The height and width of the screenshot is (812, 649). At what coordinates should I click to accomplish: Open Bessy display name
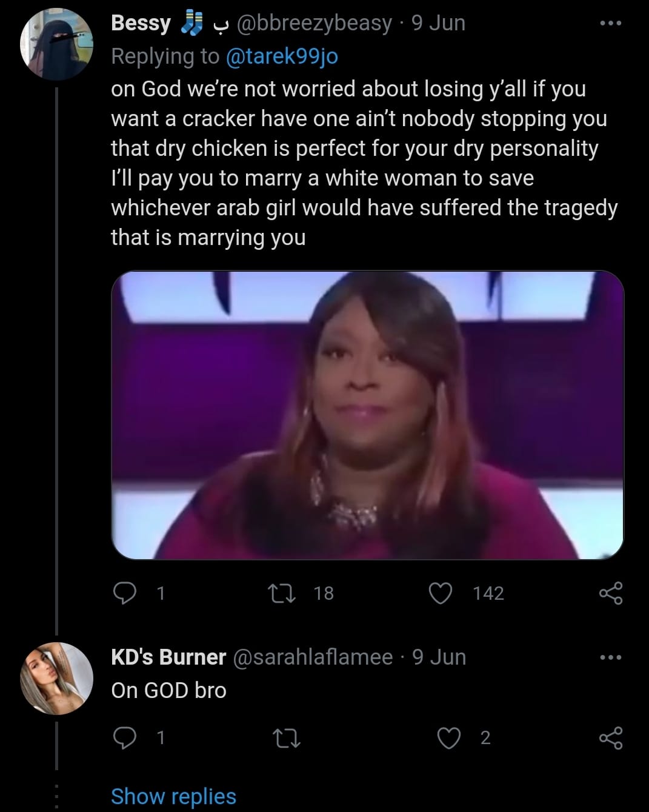[x=141, y=23]
